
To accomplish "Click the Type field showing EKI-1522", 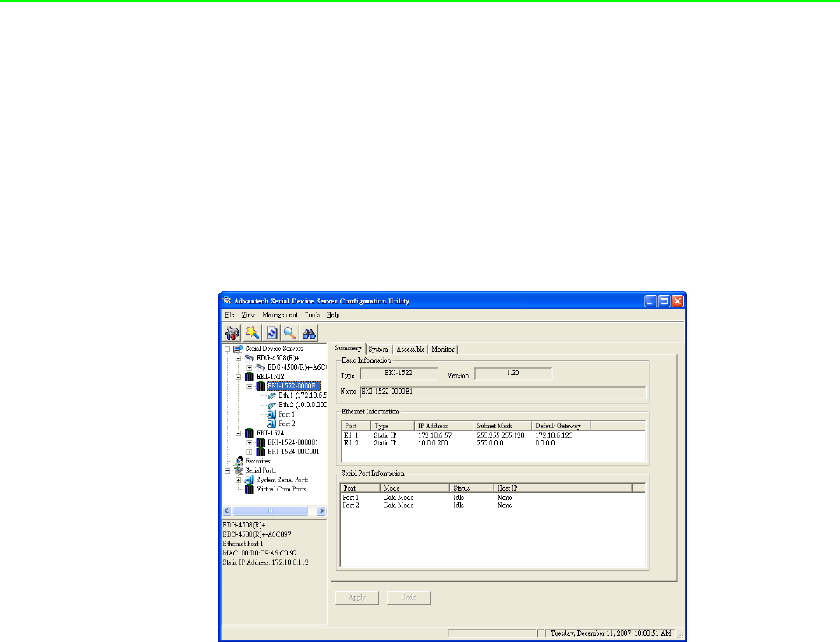I will pyautogui.click(x=399, y=374).
